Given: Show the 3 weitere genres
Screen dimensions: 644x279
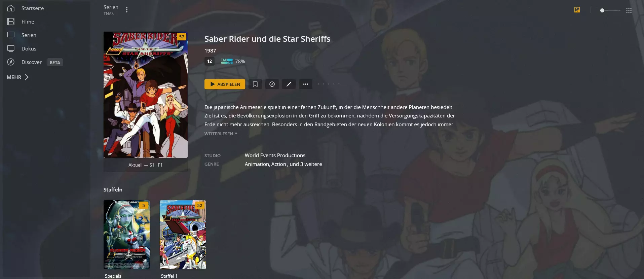Looking at the screenshot, I should pyautogui.click(x=306, y=164).
